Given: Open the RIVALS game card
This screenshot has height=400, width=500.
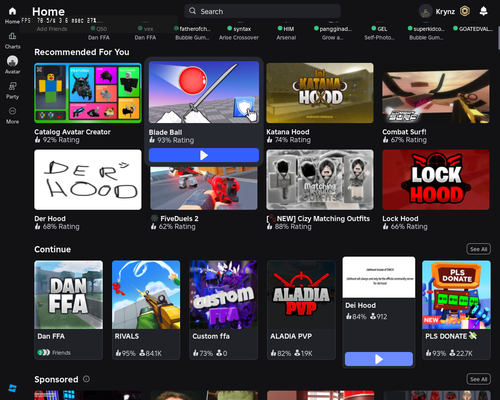Looking at the screenshot, I should click(146, 310).
